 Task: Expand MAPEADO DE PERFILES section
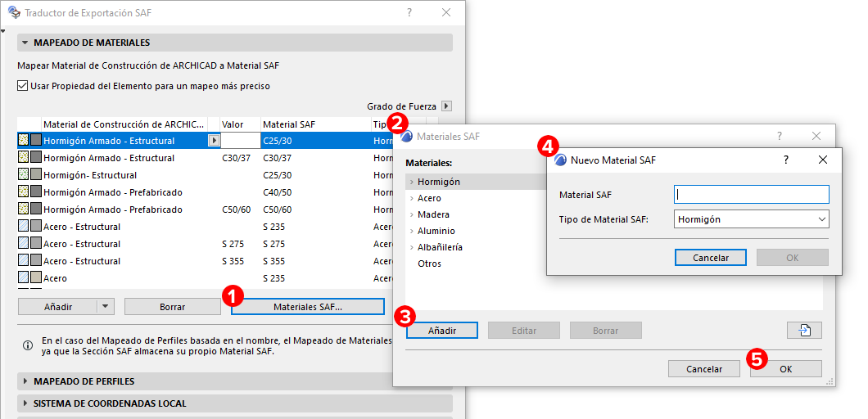pyautogui.click(x=25, y=381)
